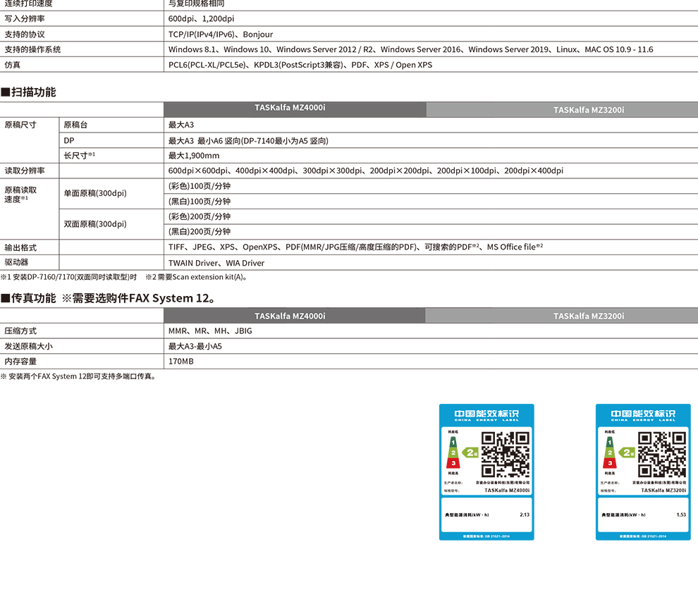This screenshot has height=616, width=698.
Task: Click the TCP/IP(IPv4/IPv6)、Bonjour protocol cell
Action: point(221,34)
